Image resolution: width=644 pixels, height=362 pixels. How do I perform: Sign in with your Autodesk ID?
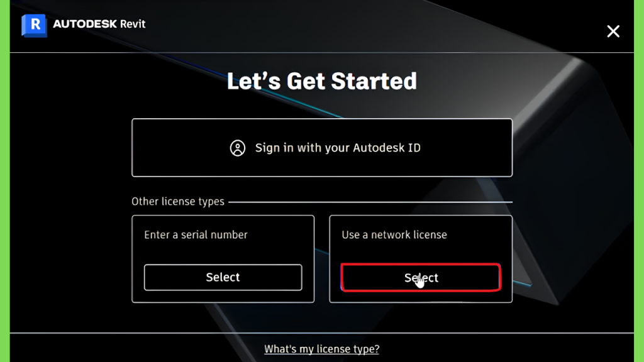click(322, 148)
